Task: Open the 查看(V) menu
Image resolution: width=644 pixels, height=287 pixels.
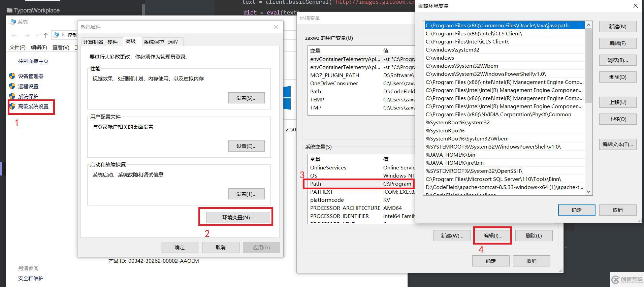Action: [61, 47]
